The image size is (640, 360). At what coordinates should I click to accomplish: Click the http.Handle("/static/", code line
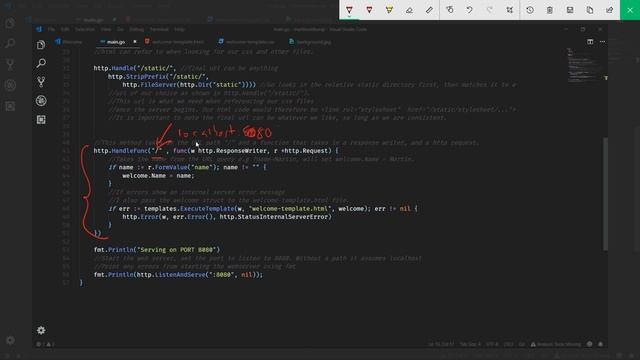135,68
